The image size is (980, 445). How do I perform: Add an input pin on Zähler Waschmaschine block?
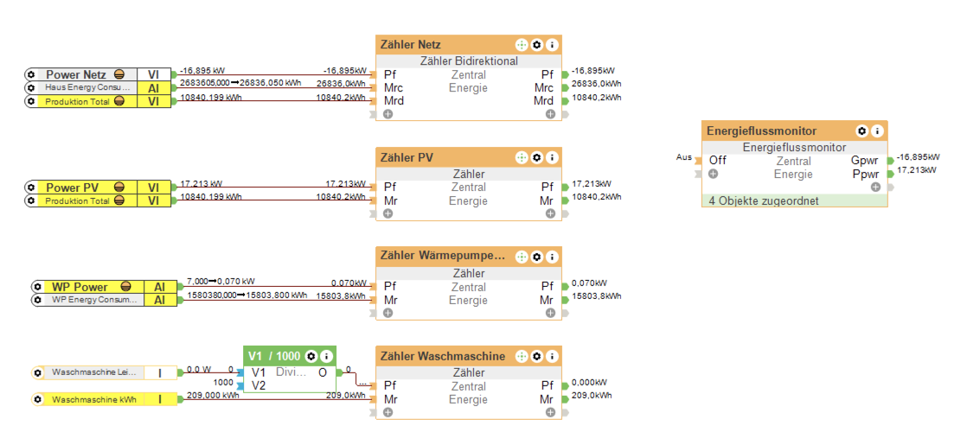[388, 412]
